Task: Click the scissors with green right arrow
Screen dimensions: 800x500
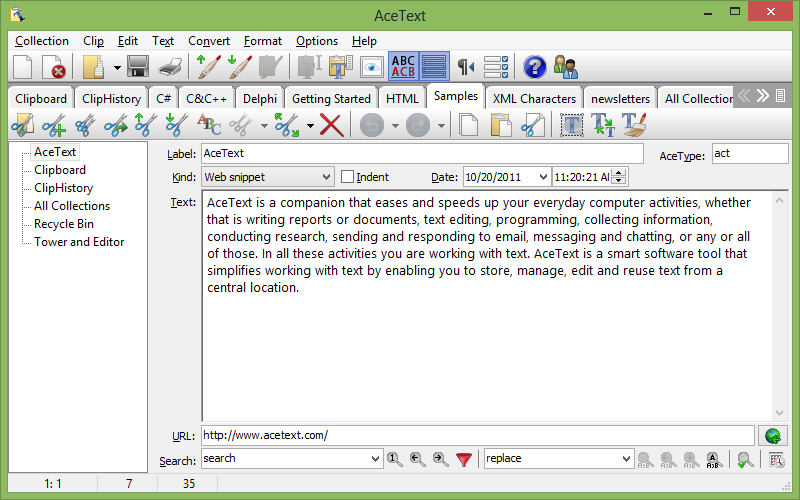Action: tap(116, 125)
